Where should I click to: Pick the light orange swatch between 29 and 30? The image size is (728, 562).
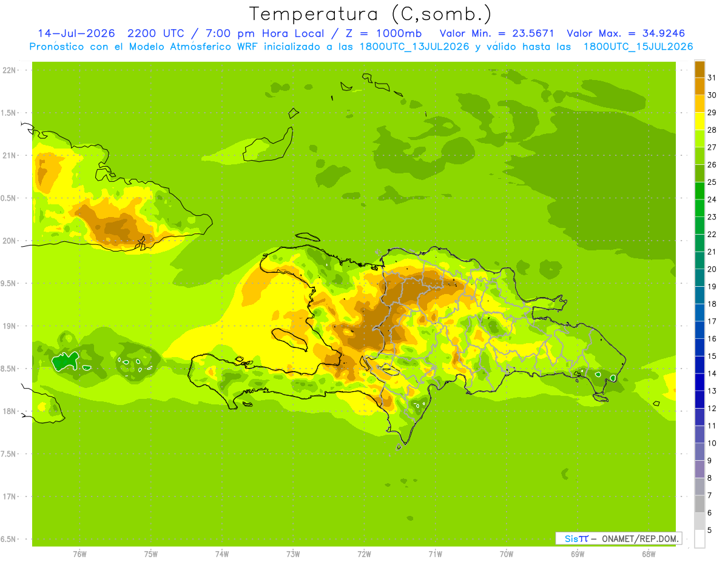[699, 104]
